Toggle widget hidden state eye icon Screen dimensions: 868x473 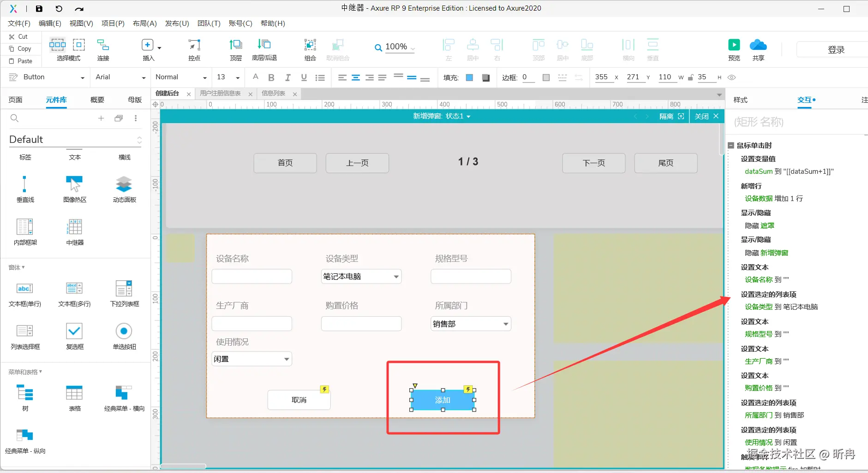[x=731, y=77]
